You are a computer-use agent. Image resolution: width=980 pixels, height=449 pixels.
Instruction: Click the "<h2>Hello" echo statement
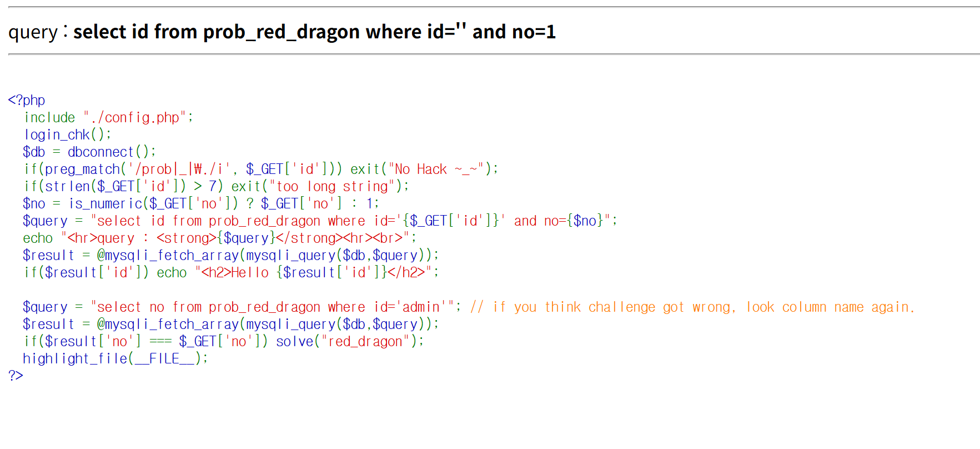314,273
